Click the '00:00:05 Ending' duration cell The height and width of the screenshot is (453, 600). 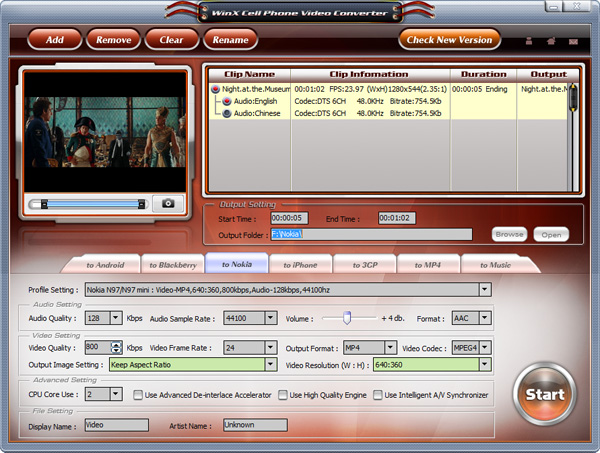point(480,89)
